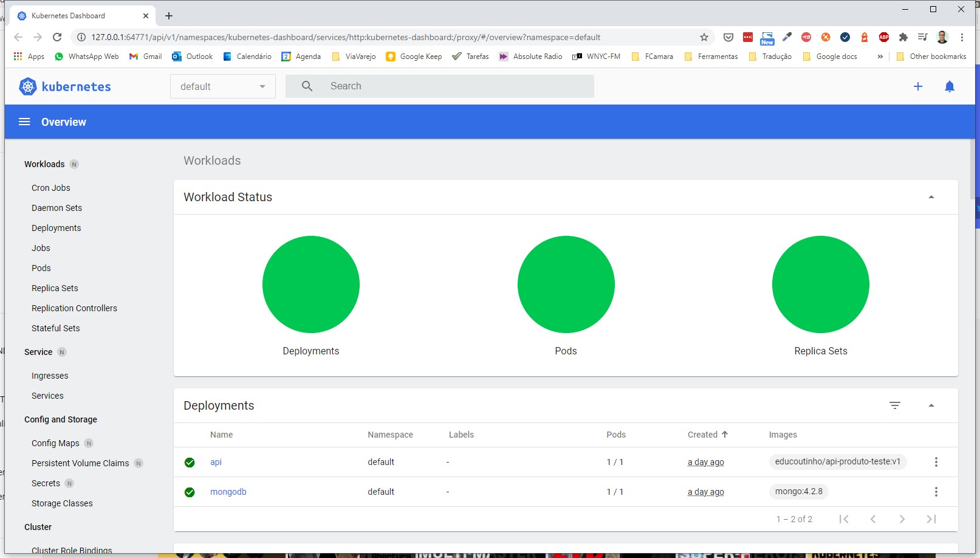Click into the Search field
980x558 pixels.
tap(440, 86)
